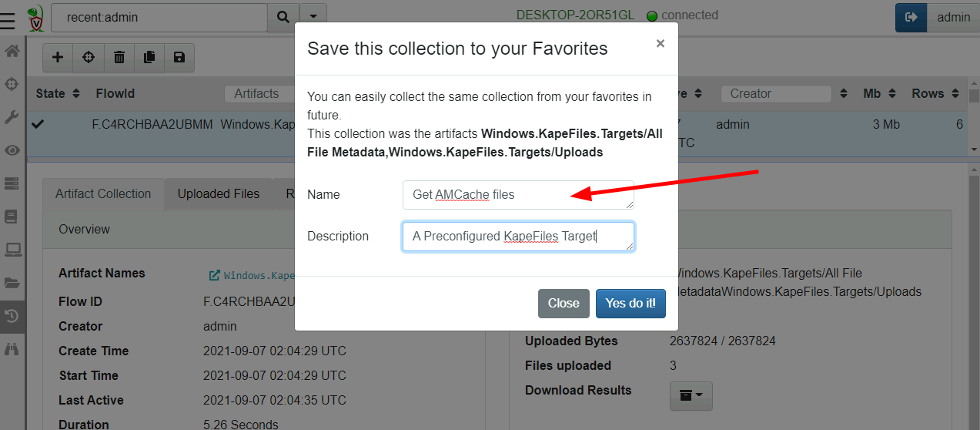Open the Hunt Manager crosshair in sidebar
The width and height of the screenshot is (980, 430).
(x=12, y=84)
